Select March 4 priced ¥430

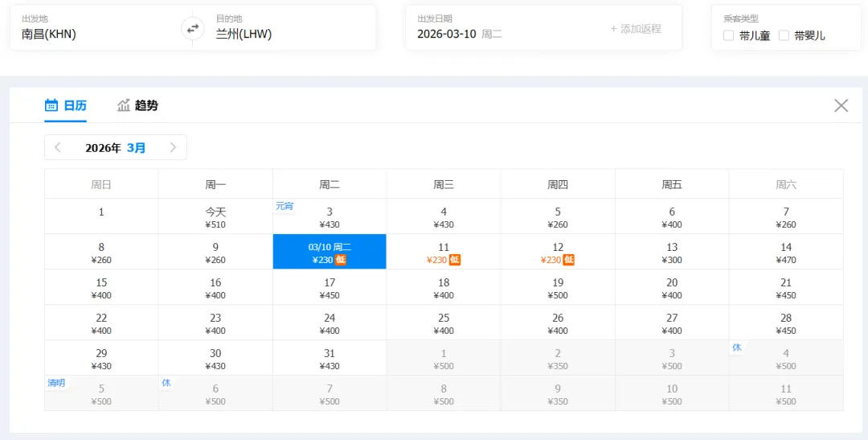pyautogui.click(x=444, y=216)
